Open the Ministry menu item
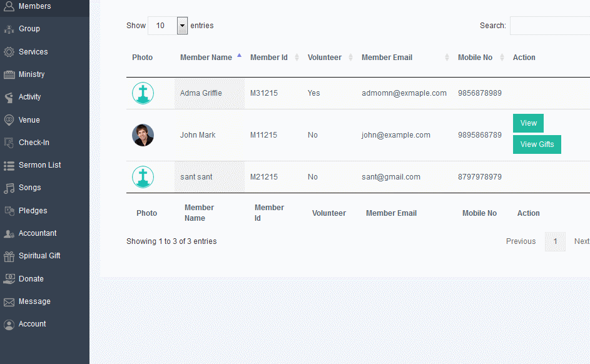590x364 pixels. 32,74
